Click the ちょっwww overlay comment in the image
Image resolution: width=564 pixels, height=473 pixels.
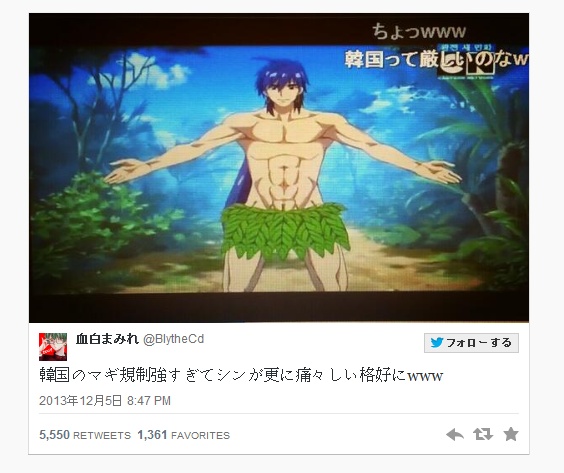pyautogui.click(x=419, y=32)
